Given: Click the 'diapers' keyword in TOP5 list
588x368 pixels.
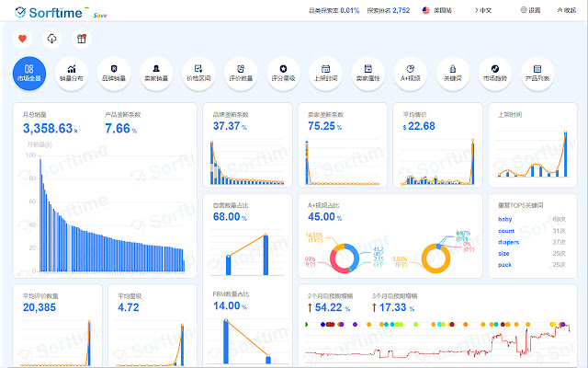Looking at the screenshot, I should point(510,242).
